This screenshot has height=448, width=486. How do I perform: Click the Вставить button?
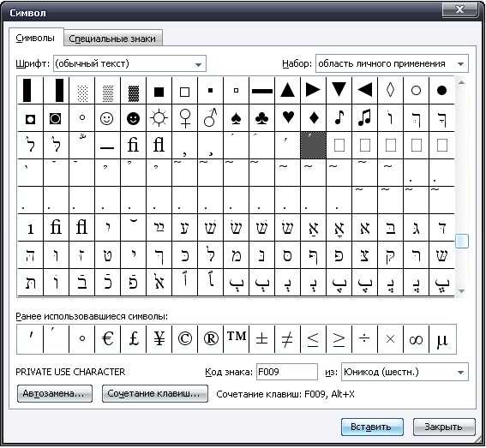[372, 427]
